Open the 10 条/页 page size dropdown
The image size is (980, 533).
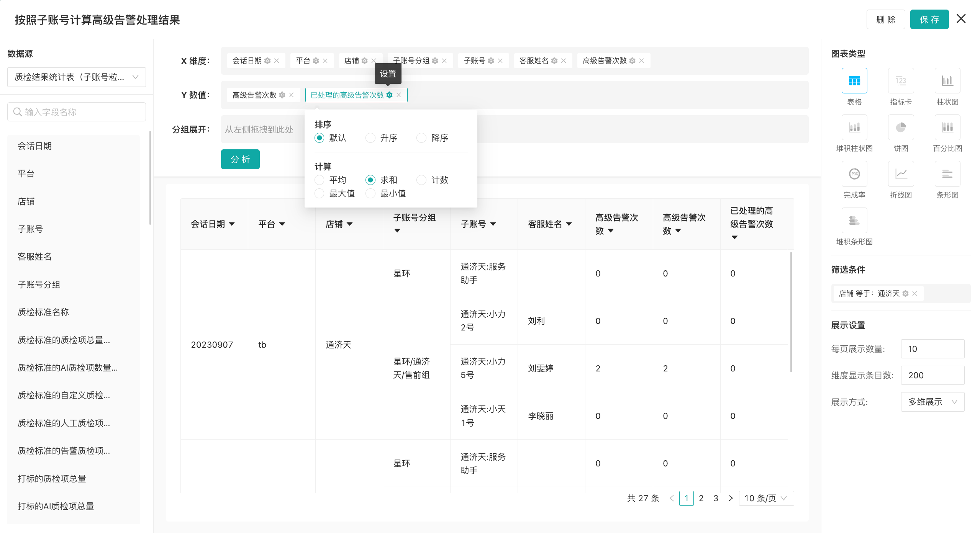[766, 498]
